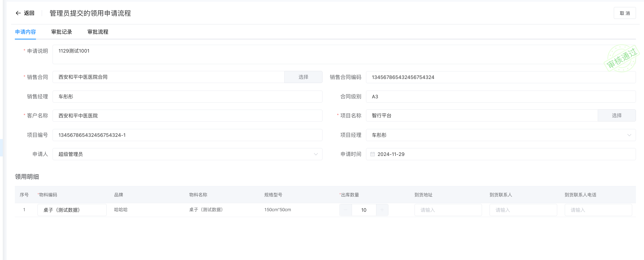Click the minus button for 出库数量

tap(346, 210)
